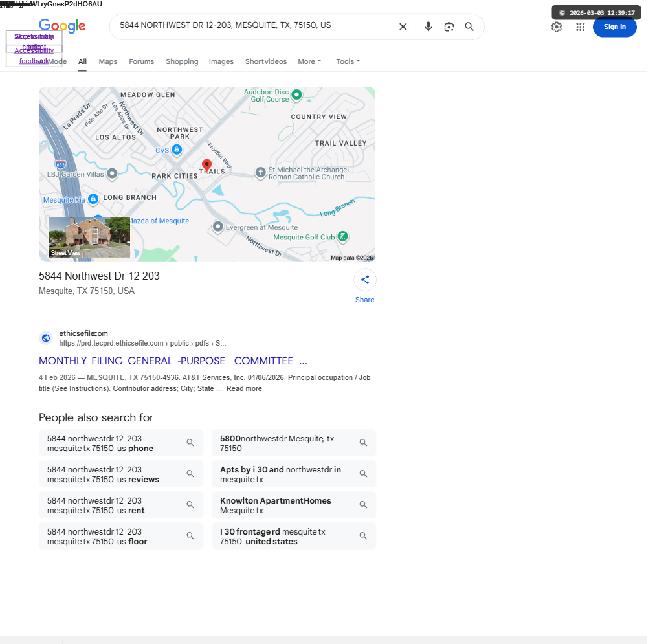The height and width of the screenshot is (644, 655).
Task: Click search icon beside '5800 northwest dr' suggestion
Action: pyautogui.click(x=363, y=443)
